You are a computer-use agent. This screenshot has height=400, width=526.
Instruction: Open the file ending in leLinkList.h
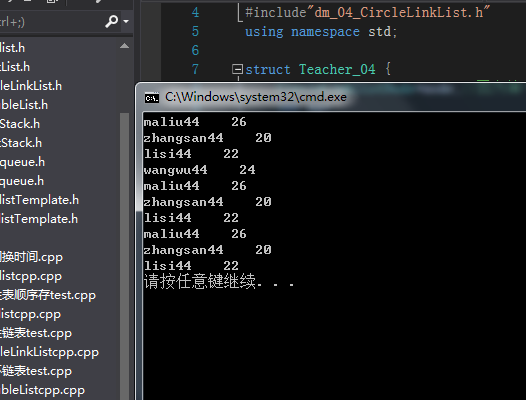click(31, 86)
